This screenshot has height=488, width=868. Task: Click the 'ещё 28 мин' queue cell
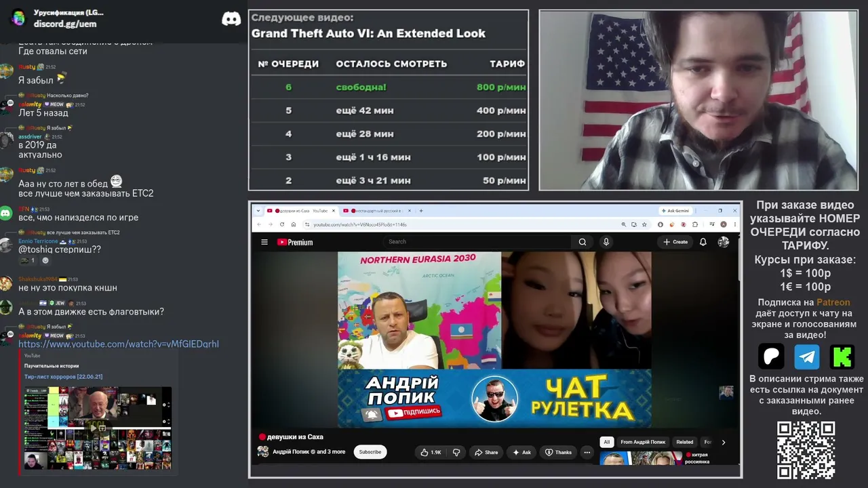(x=365, y=134)
